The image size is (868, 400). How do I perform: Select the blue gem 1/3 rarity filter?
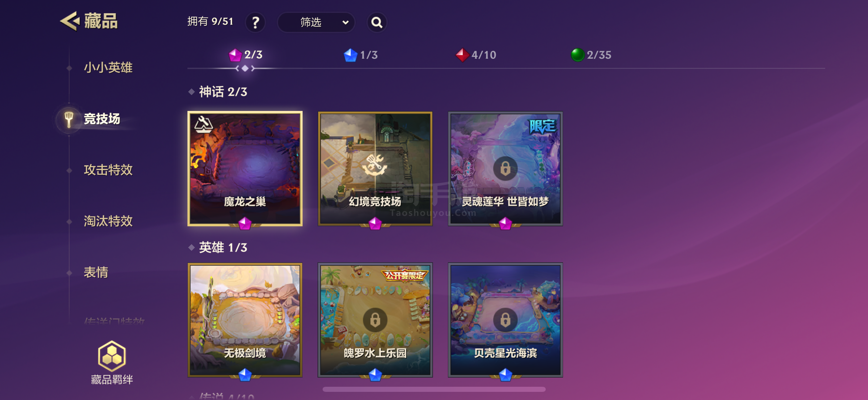(x=361, y=55)
